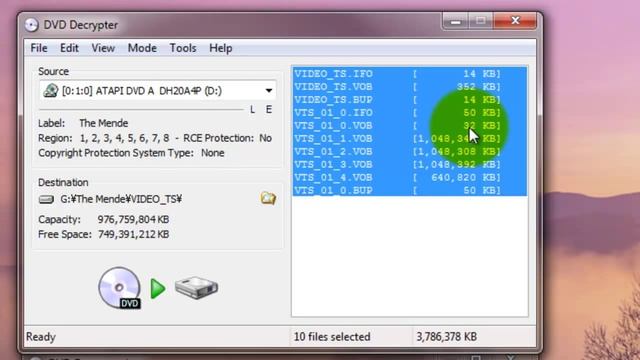
Task: Select VTS_01_4.VOB in file list
Action: coord(409,178)
